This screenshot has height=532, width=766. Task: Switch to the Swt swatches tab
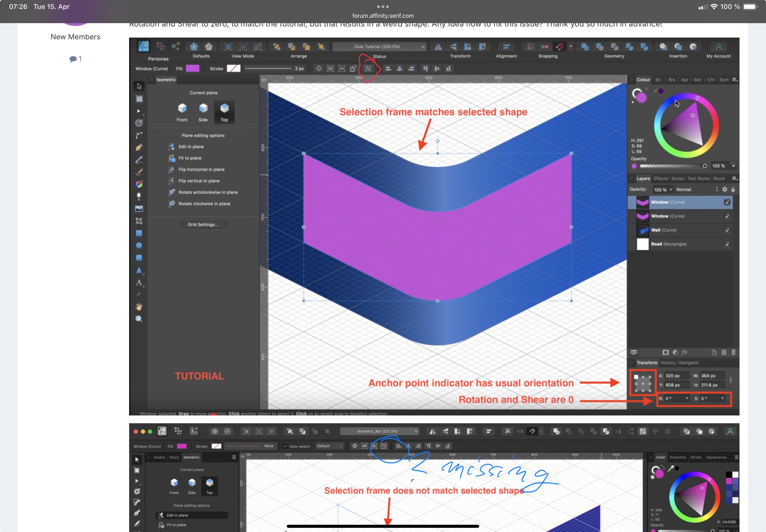tap(697, 80)
